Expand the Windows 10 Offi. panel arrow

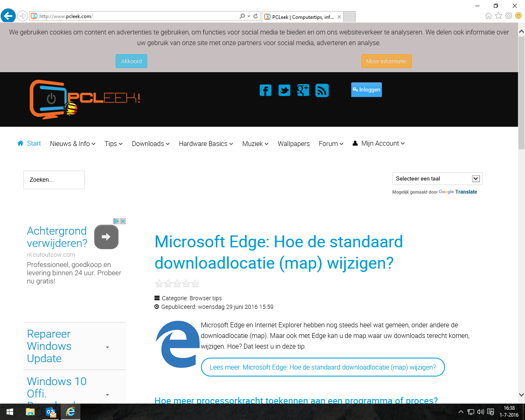[x=107, y=395]
